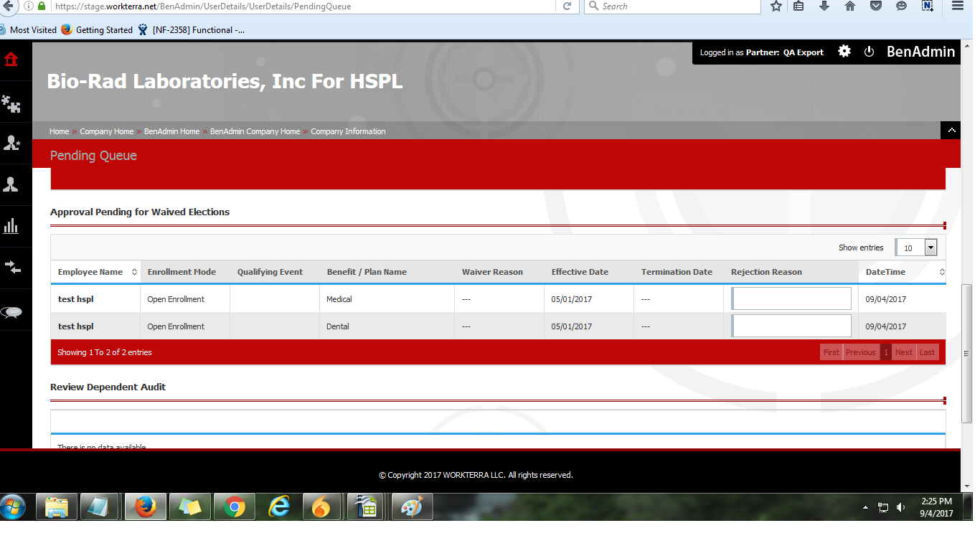The image size is (980, 551).
Task: Click the Firefox home toolbar icon
Action: coord(850,6)
